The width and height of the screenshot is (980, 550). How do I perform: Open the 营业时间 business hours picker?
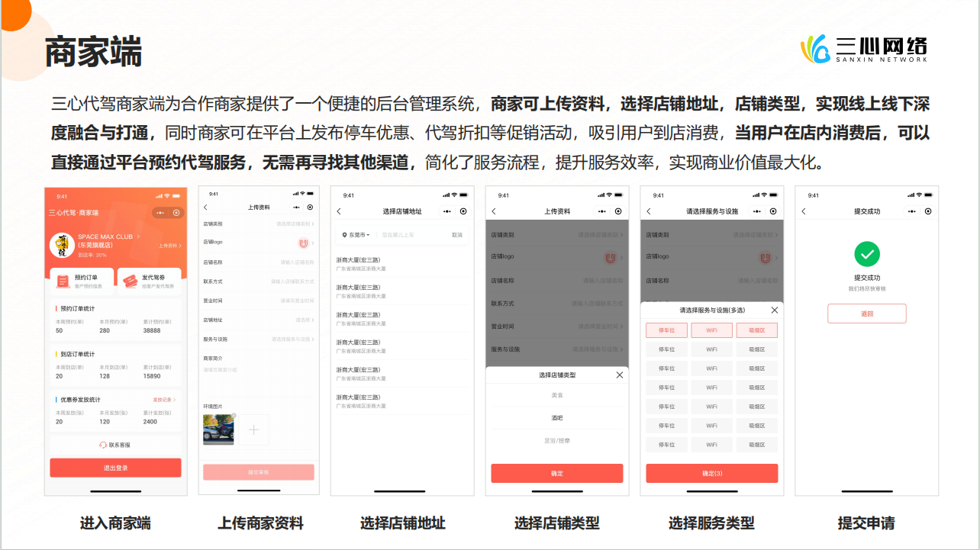tap(259, 300)
